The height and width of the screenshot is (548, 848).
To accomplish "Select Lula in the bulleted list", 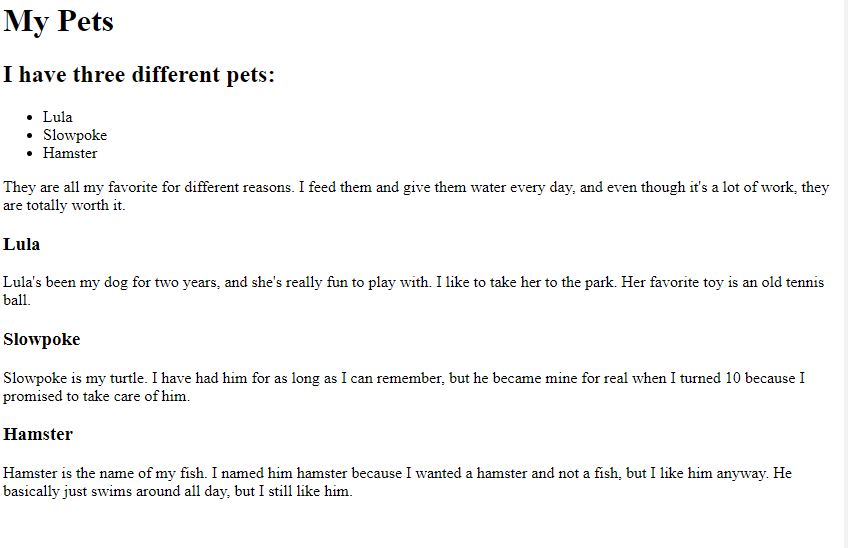I will point(58,117).
